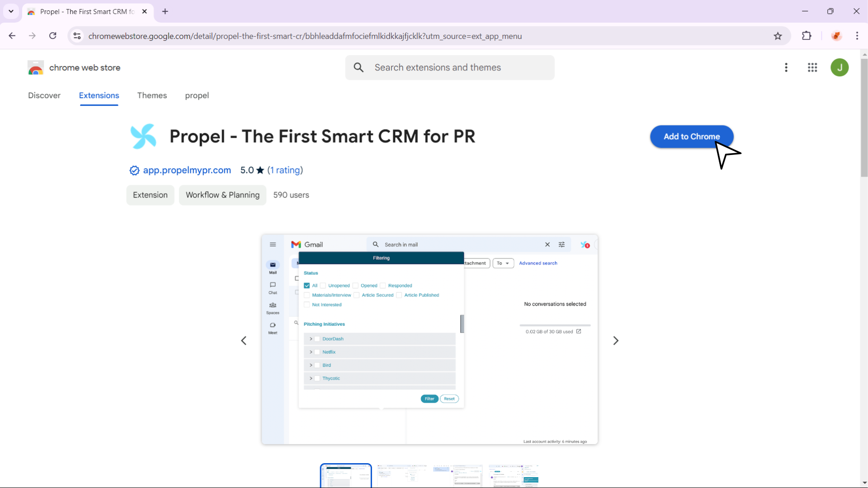Click the Reset button
868x488 pixels.
click(449, 399)
